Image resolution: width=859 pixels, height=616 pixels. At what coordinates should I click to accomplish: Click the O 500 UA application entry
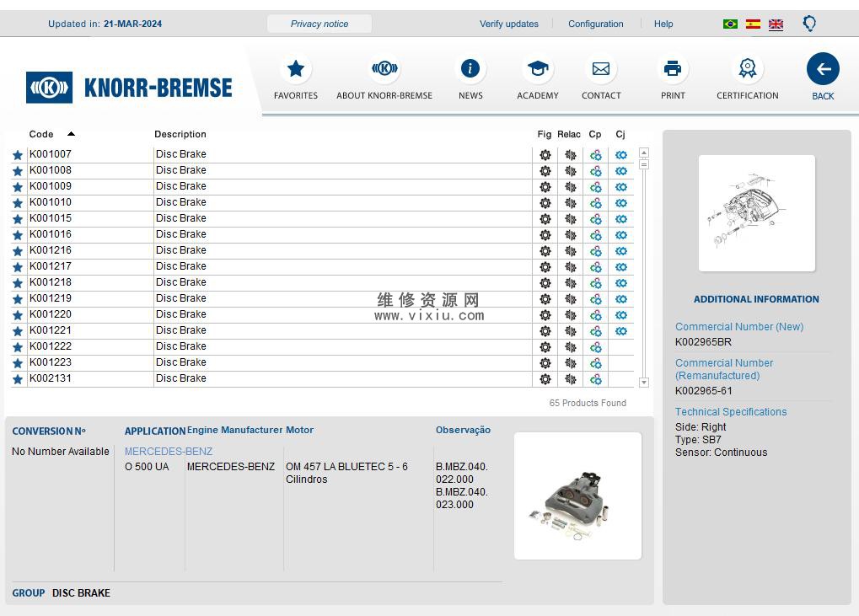coord(147,467)
